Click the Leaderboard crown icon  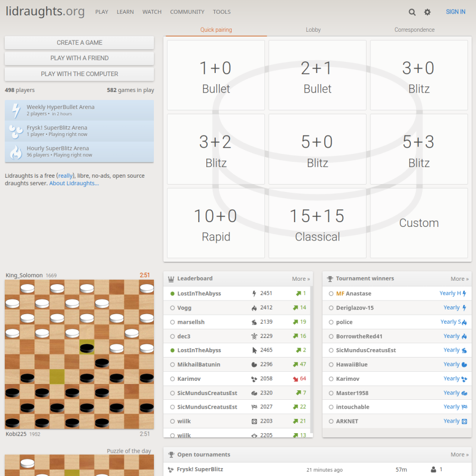pos(171,279)
